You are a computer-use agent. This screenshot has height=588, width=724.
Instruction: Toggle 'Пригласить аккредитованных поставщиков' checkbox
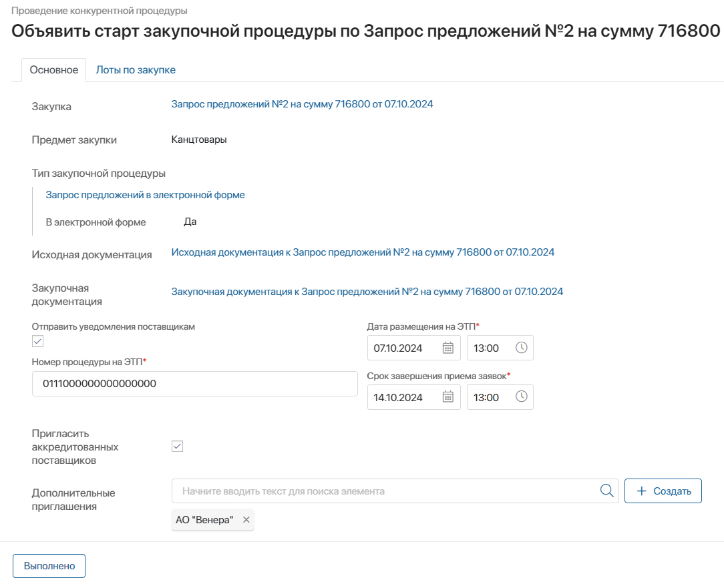pyautogui.click(x=177, y=447)
